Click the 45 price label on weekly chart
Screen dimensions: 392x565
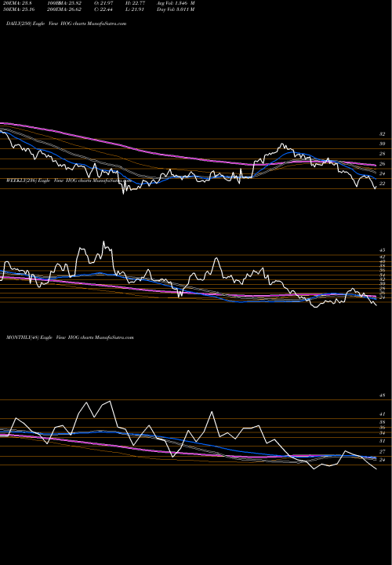coord(382,250)
